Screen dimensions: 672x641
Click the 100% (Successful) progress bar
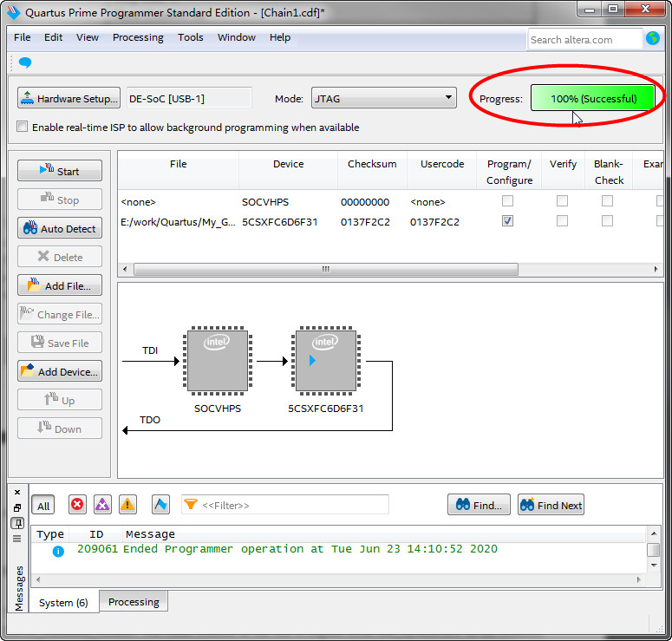[593, 98]
